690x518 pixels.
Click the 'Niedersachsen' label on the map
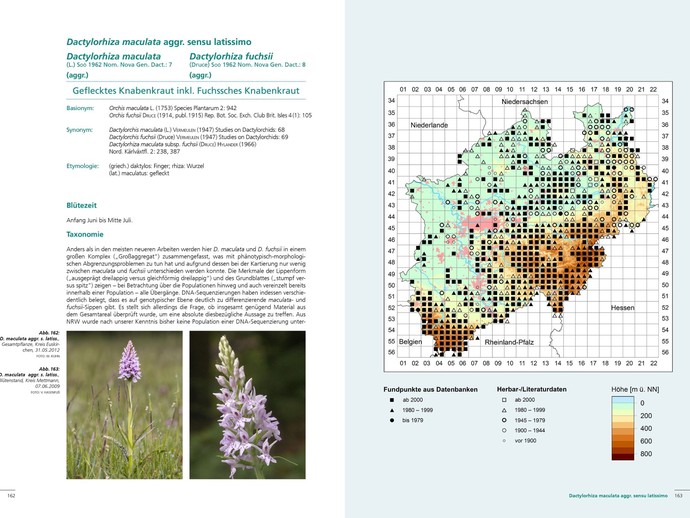[525, 102]
